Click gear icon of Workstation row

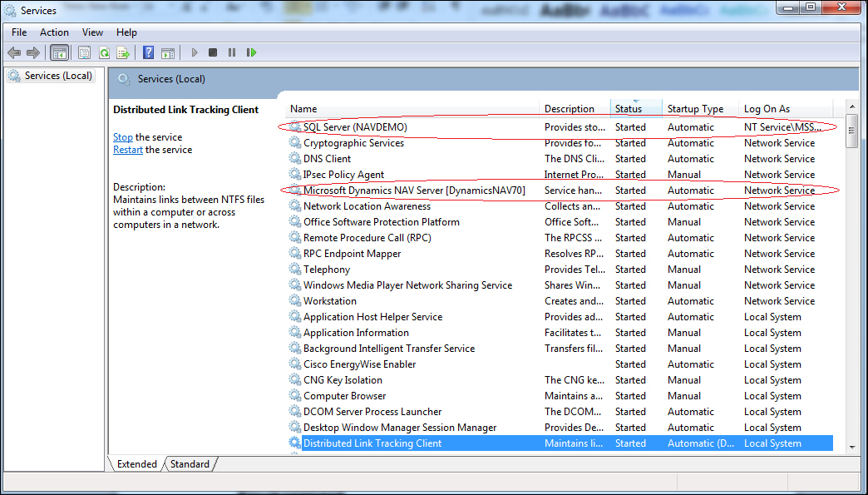click(x=295, y=300)
